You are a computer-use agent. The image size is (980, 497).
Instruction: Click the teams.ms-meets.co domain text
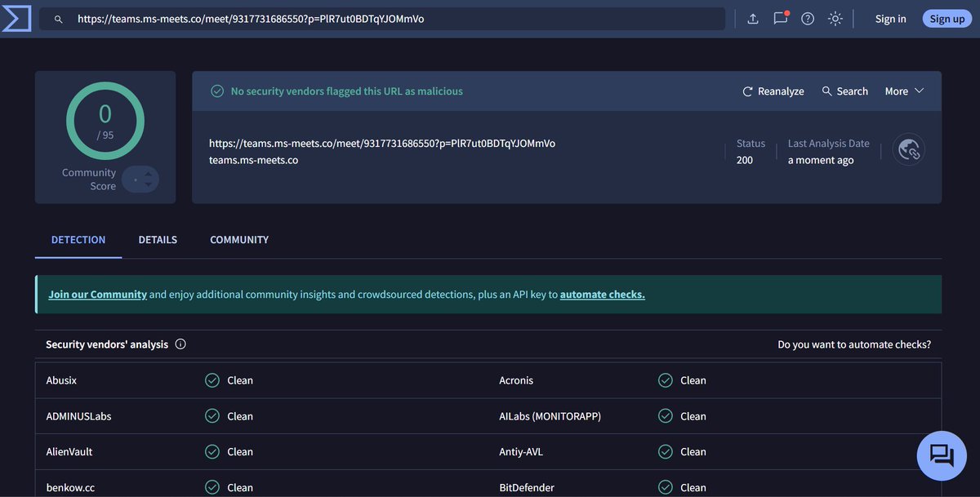(253, 160)
